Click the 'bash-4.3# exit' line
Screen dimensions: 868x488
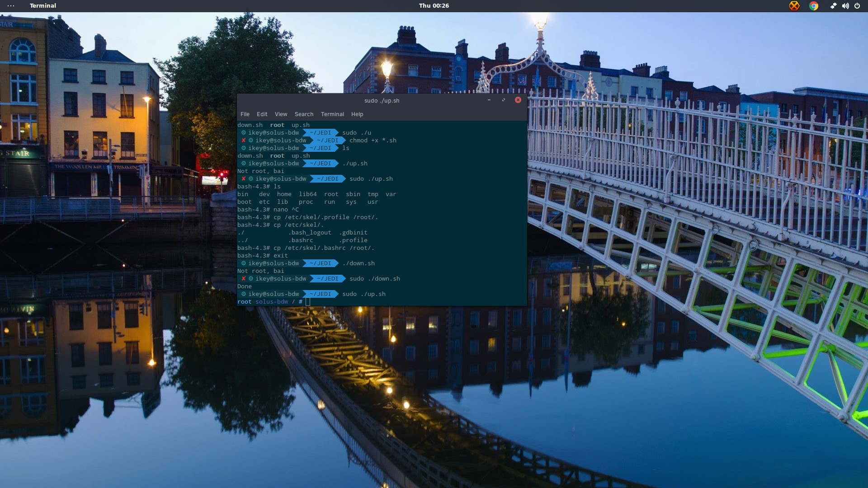[x=263, y=256]
